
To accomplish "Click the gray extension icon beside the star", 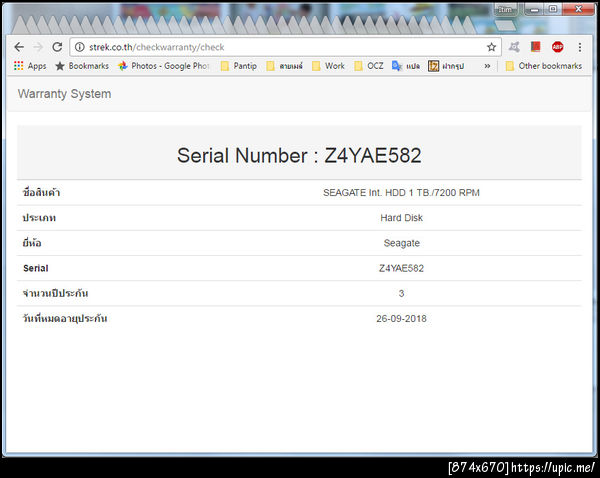I will click(514, 47).
